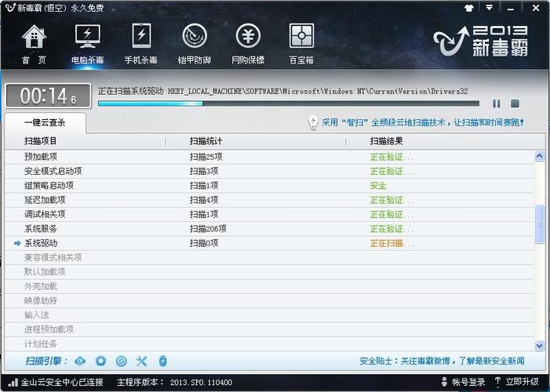
Task: Click the gear-shaped scan engine icon
Action: point(121,361)
